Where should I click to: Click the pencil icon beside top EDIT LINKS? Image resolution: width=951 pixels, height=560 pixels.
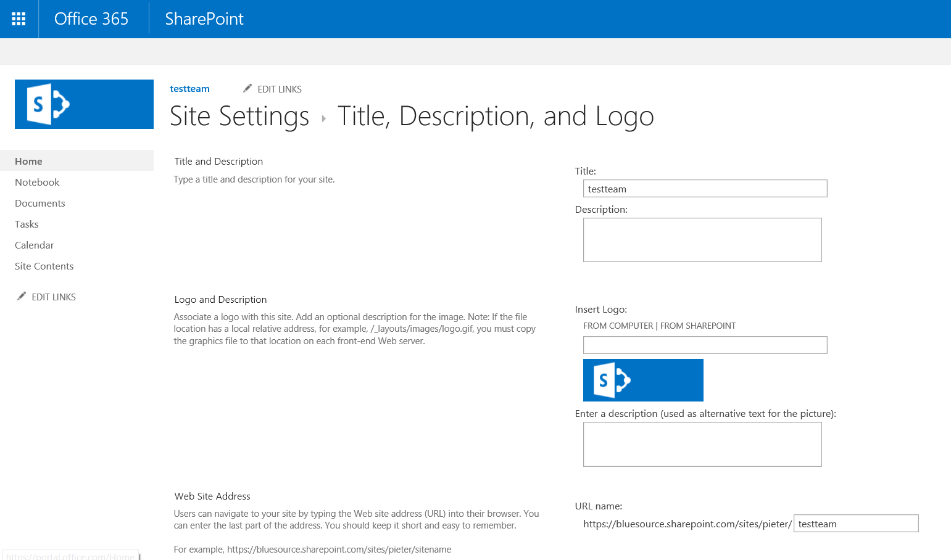(247, 88)
